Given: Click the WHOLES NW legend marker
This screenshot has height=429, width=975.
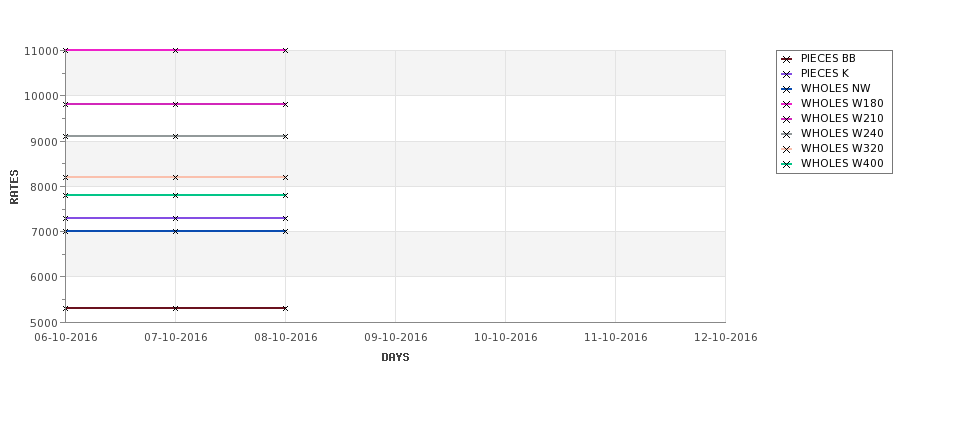Looking at the screenshot, I should click(787, 89).
